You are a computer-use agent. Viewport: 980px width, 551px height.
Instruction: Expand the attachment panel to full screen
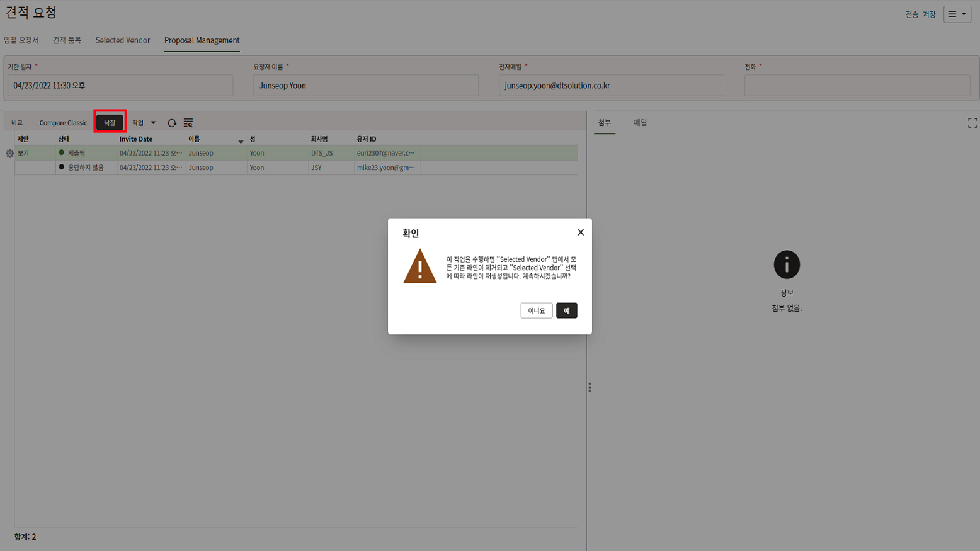tap(972, 123)
